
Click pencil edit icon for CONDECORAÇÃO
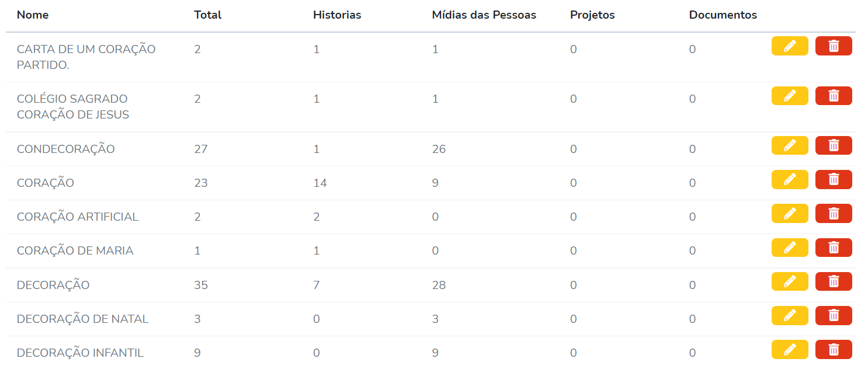[x=790, y=145]
